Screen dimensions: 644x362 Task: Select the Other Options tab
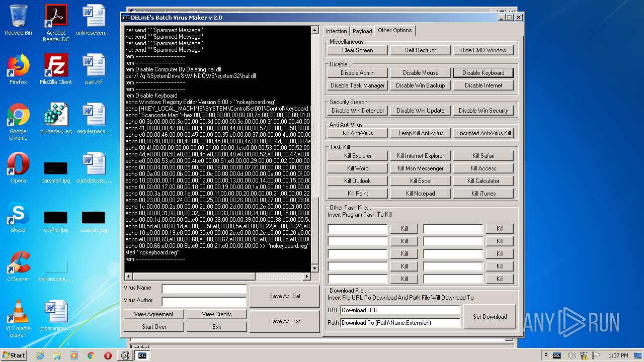pos(395,30)
